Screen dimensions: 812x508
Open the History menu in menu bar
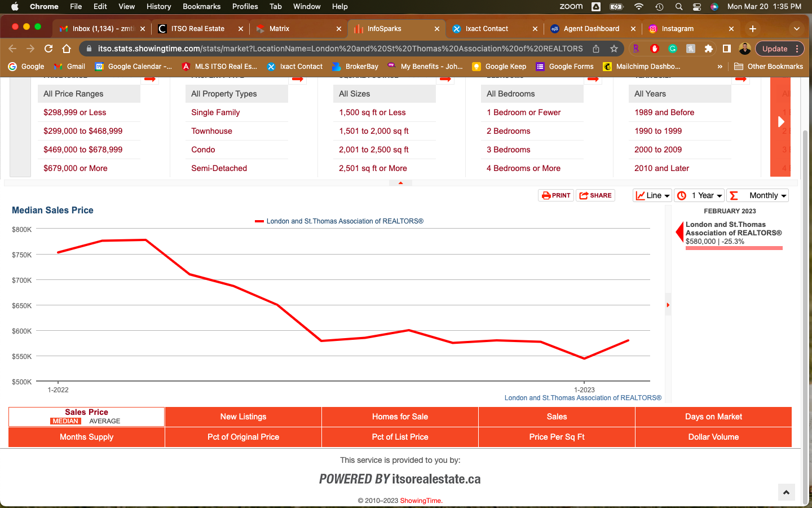click(158, 7)
